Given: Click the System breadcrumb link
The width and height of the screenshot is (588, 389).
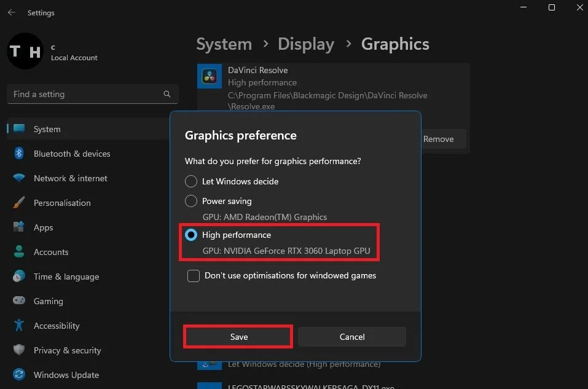Looking at the screenshot, I should 224,44.
